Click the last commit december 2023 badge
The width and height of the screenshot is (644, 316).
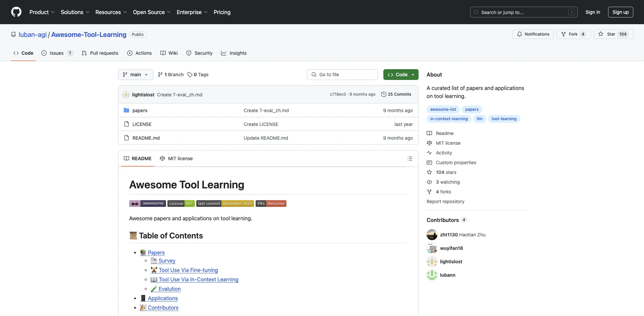225,204
